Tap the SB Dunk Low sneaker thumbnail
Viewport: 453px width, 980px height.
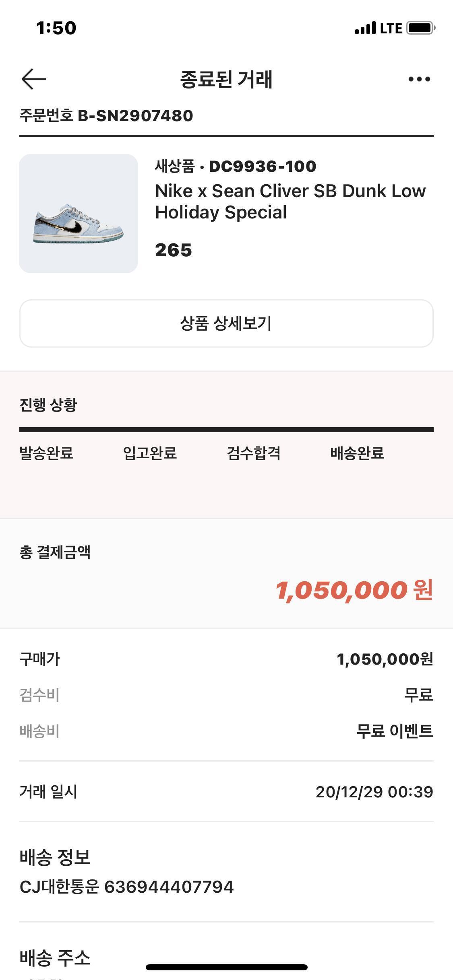pyautogui.click(x=79, y=214)
